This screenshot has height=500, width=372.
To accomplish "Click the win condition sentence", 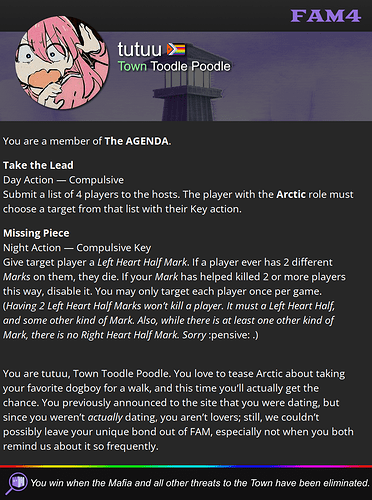I will coord(200,483).
